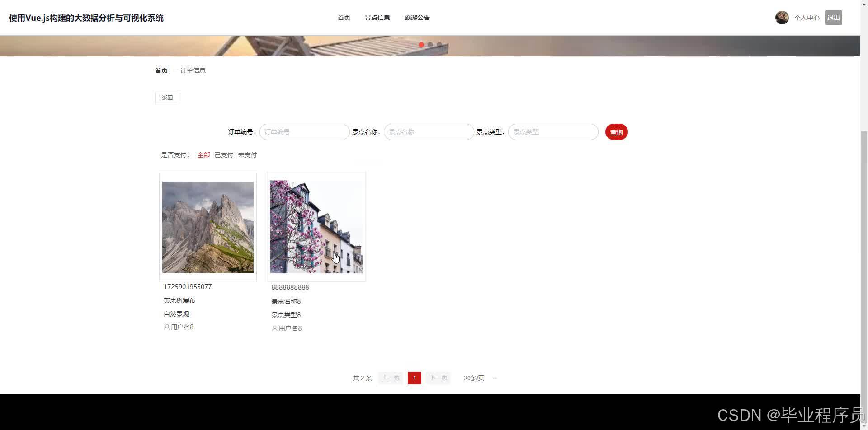Select page 1 in pagination
Image resolution: width=868 pixels, height=430 pixels.
pos(415,378)
